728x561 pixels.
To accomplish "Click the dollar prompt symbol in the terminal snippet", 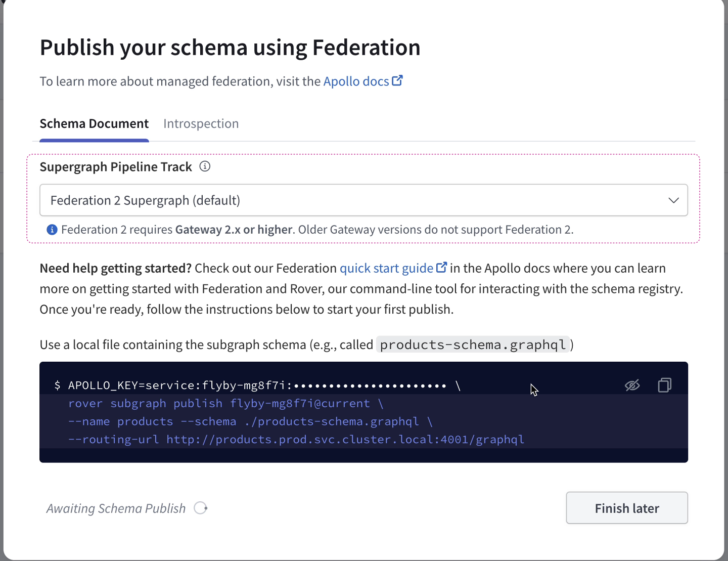I will (58, 385).
